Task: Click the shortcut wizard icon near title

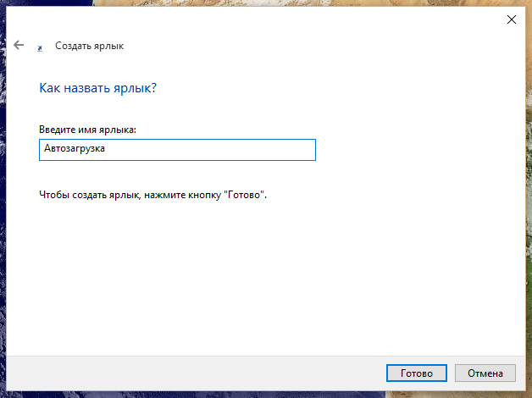Action: pos(40,48)
